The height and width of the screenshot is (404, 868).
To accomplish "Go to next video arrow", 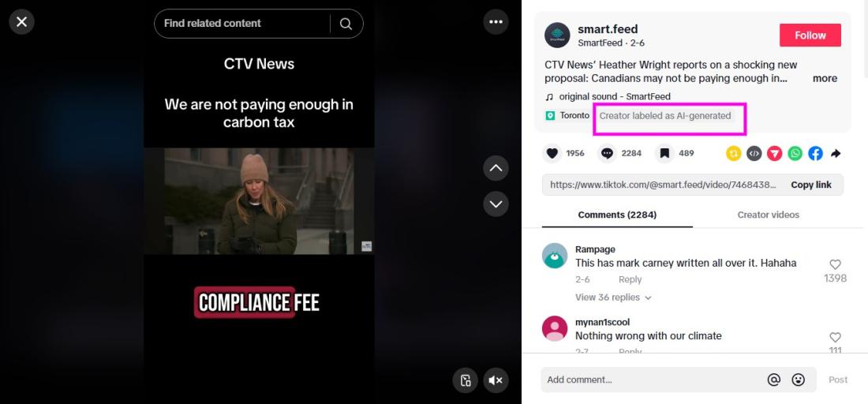I will [x=496, y=204].
